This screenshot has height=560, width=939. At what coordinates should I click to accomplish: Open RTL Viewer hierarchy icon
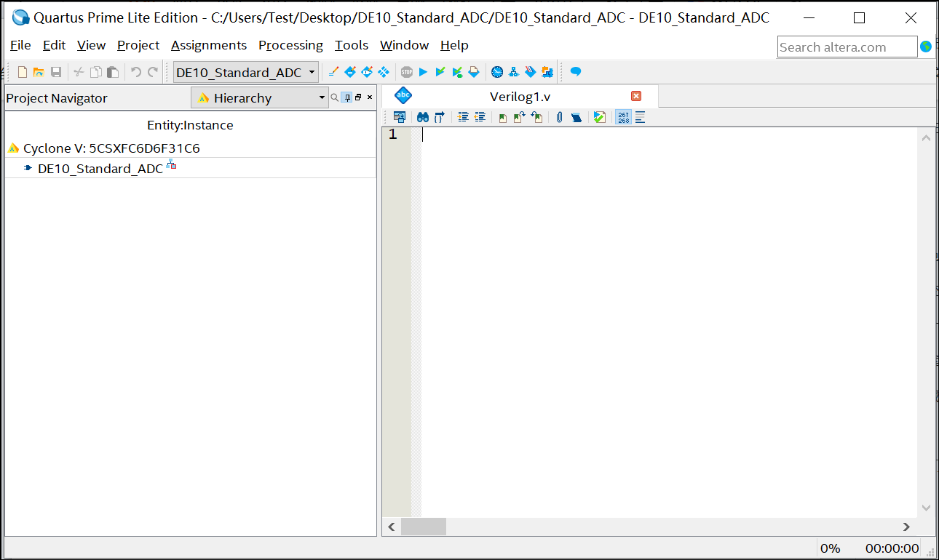(x=514, y=72)
